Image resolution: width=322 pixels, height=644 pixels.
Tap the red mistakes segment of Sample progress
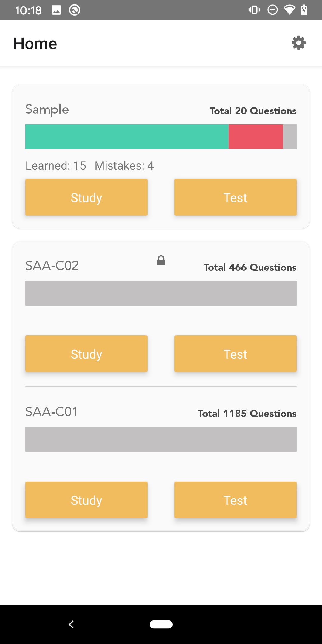pyautogui.click(x=256, y=137)
